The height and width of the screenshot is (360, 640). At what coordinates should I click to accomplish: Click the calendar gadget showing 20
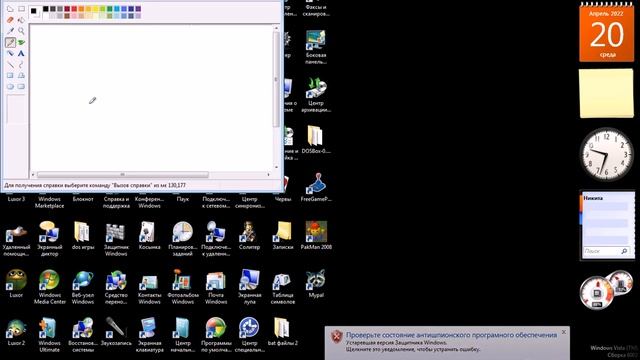point(607,32)
